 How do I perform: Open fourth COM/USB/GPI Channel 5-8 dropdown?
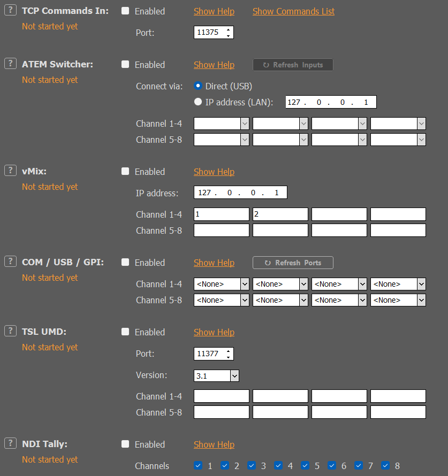coord(398,300)
